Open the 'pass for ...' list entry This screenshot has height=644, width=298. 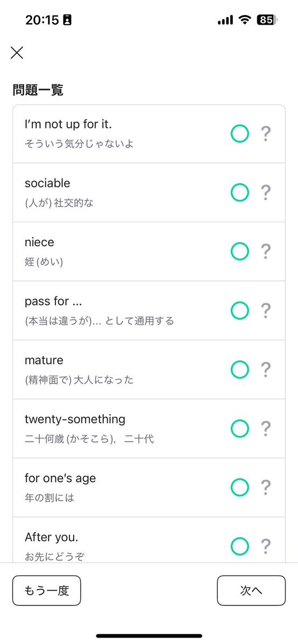pyautogui.click(x=149, y=310)
